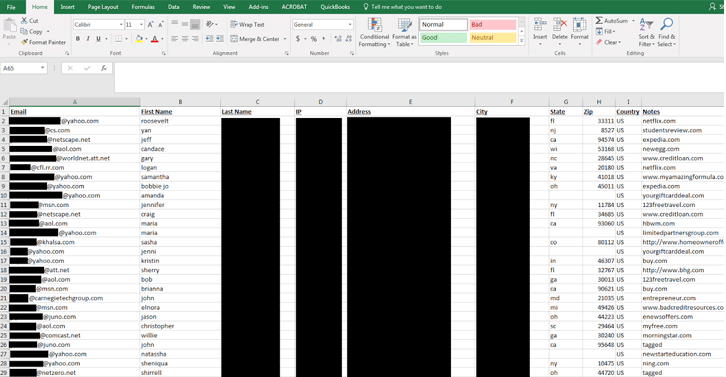Viewport: 726px width, 377px height.
Task: Open the Sort & Filter tool
Action: click(x=646, y=32)
